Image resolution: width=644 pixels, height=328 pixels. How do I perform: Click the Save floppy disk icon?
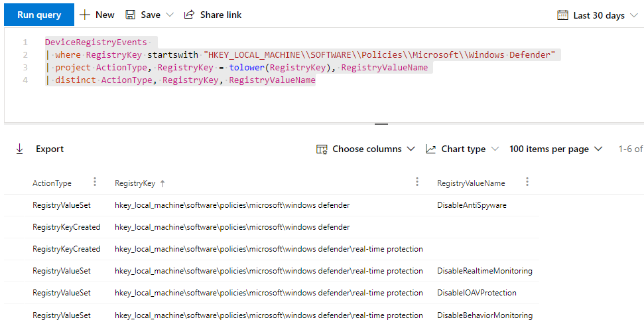(x=131, y=15)
